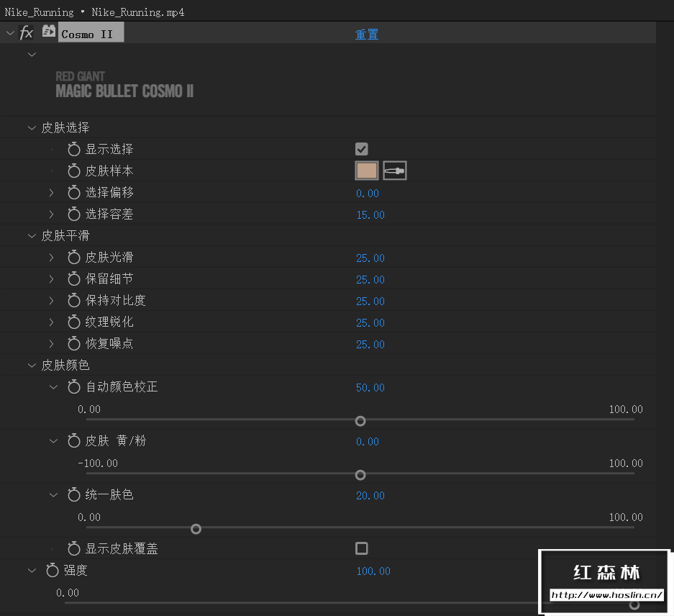Enable the 显示皮肤覆盖 checkbox
The image size is (674, 616).
point(362,548)
